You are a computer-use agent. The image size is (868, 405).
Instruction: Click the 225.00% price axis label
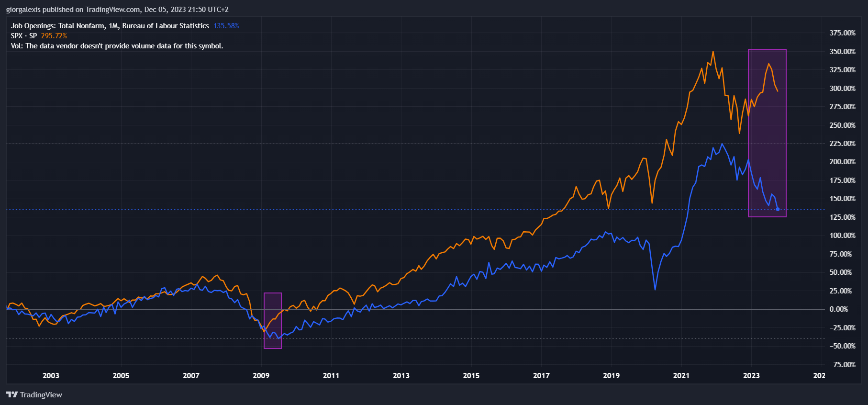pyautogui.click(x=842, y=144)
